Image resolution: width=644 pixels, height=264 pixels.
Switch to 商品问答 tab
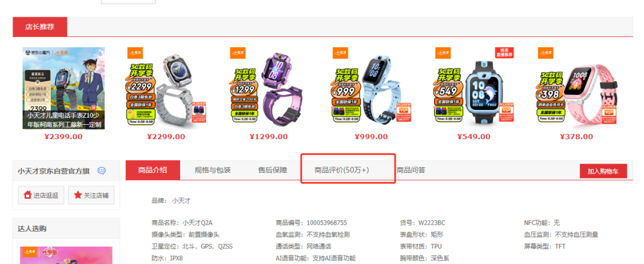411,170
